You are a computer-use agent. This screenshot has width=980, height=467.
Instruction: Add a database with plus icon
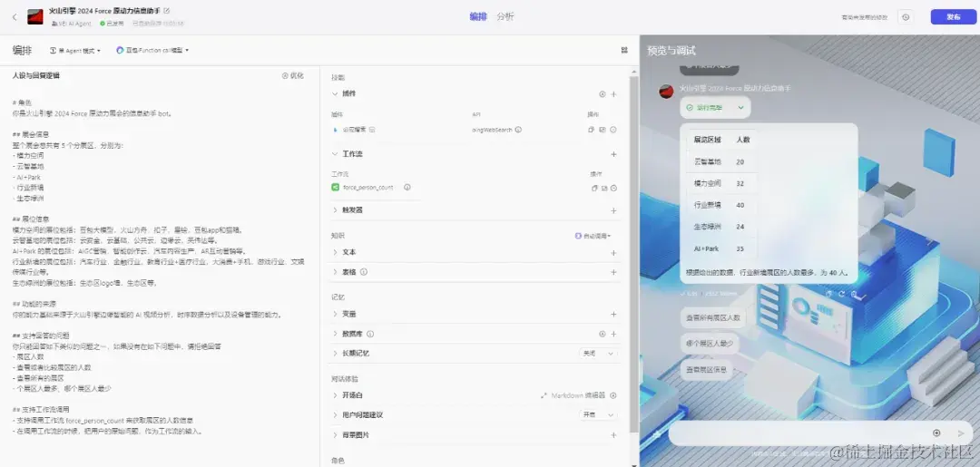click(613, 334)
